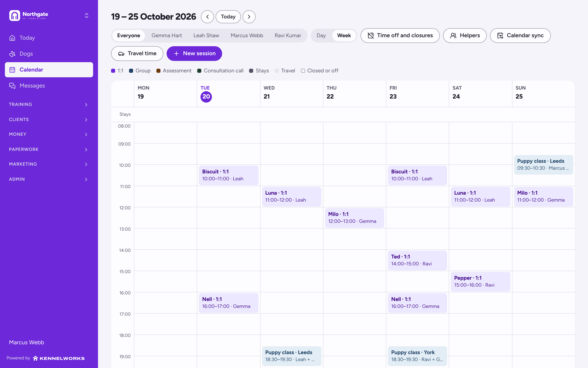The width and height of the screenshot is (588, 368).
Task: Switch to Week view
Action: 344,36
